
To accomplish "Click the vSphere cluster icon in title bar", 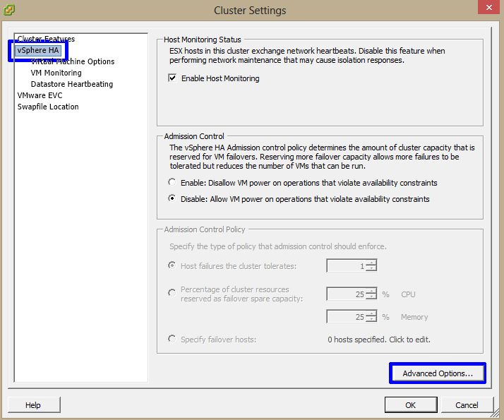I will 9,10.
